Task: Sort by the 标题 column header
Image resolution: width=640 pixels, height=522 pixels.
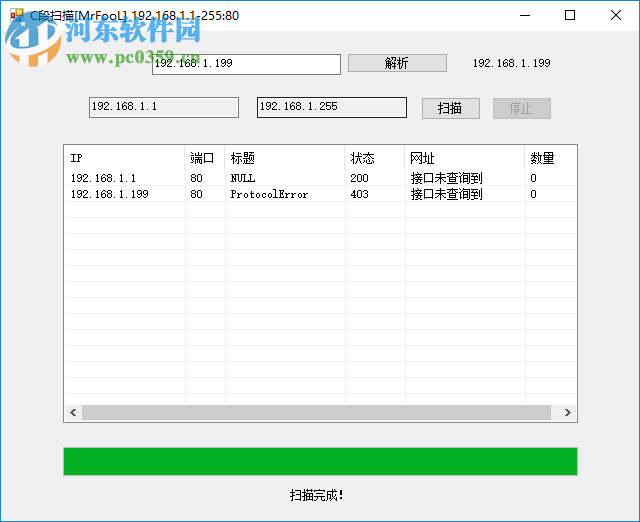Action: (x=285, y=158)
